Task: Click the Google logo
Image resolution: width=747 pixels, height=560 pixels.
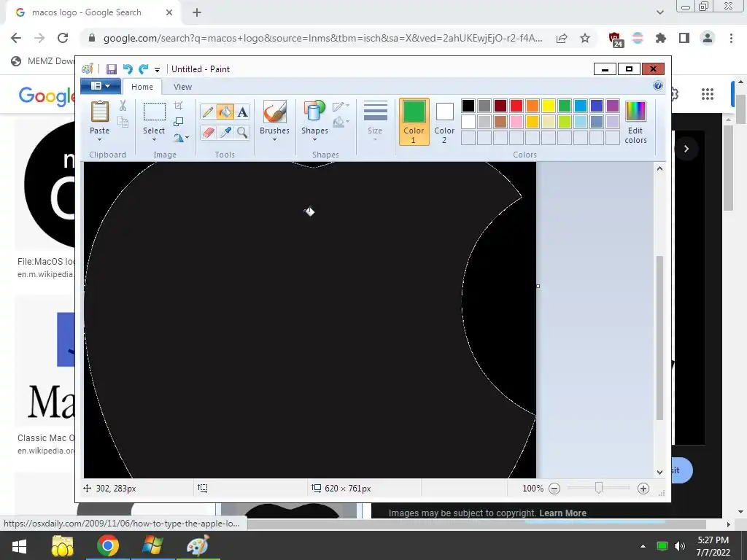Action: click(47, 96)
